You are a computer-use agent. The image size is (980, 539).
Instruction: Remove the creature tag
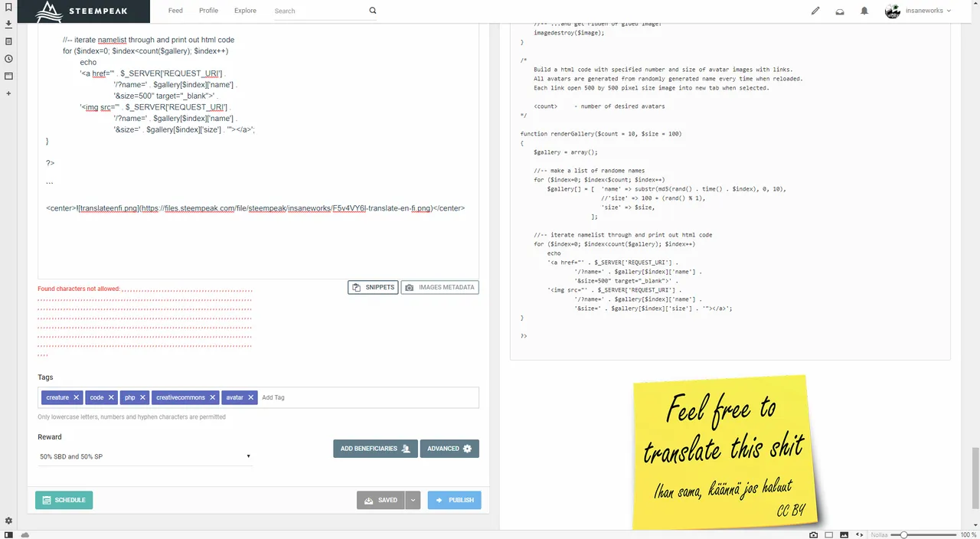(x=76, y=397)
